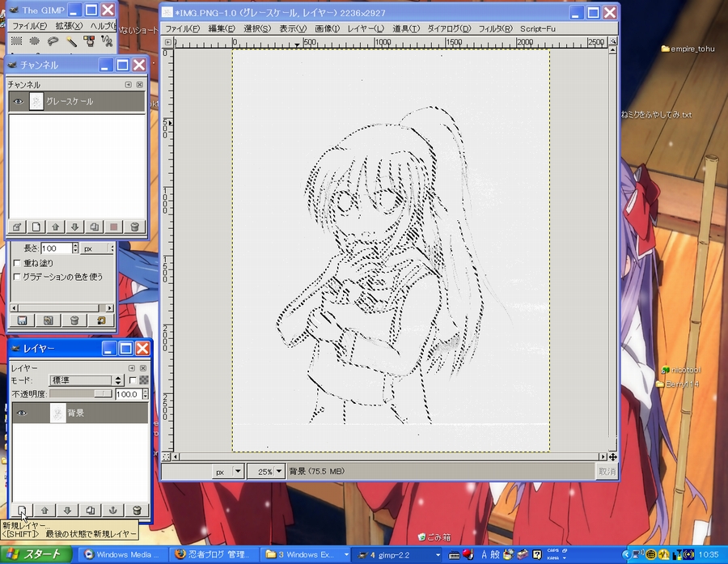Toggle visibility eye of グレースケール channel
This screenshot has width=728, height=564.
(18, 101)
